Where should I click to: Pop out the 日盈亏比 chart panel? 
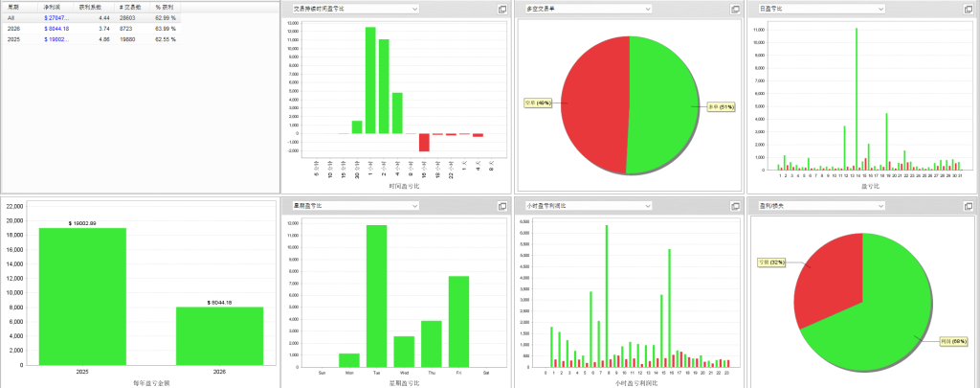click(969, 9)
